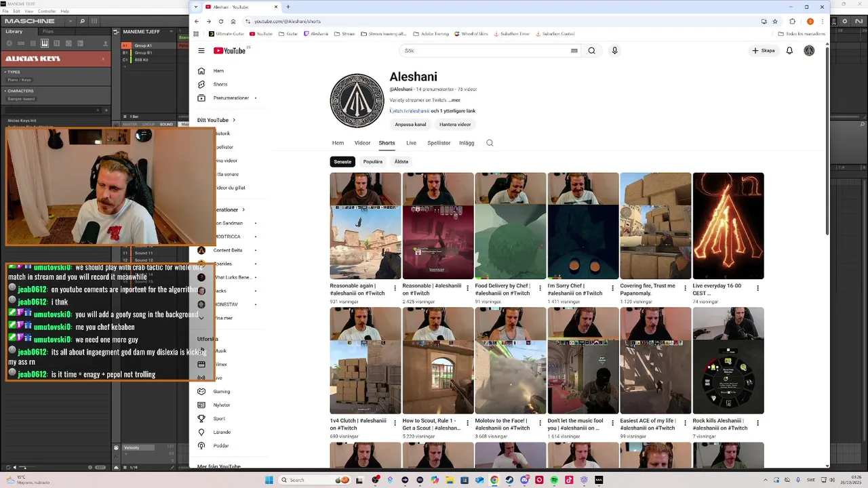This screenshot has width=868, height=488.
Task: Go back in the browser
Action: pos(196,21)
